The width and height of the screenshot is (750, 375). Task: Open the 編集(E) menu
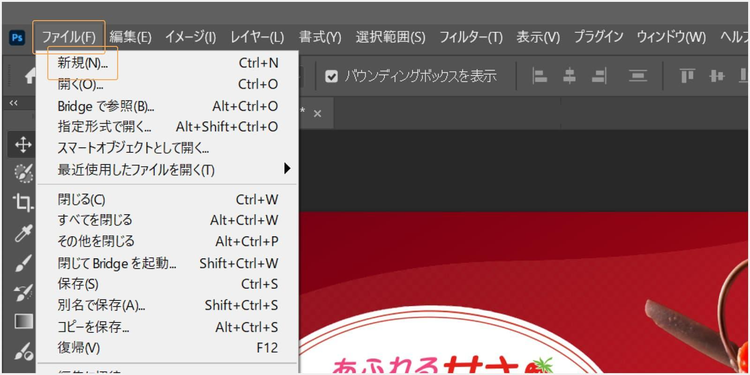coord(130,37)
